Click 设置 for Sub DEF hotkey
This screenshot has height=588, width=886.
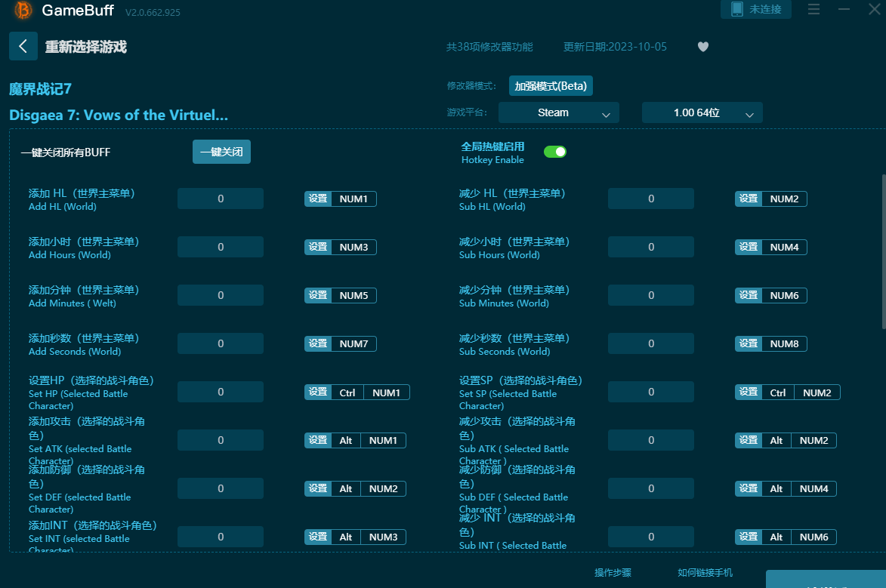click(749, 488)
